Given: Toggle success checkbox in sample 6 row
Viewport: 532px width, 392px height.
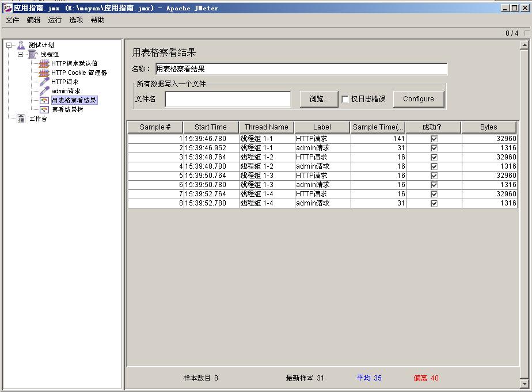Looking at the screenshot, I should [x=434, y=185].
